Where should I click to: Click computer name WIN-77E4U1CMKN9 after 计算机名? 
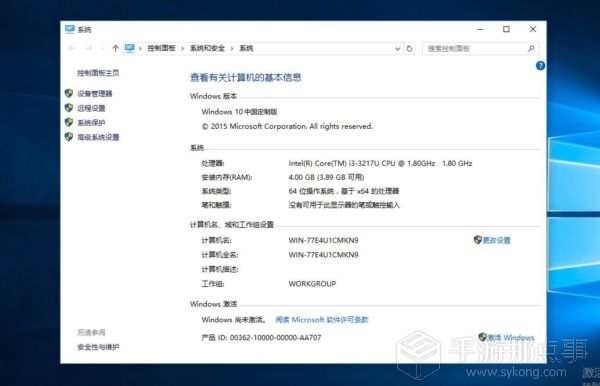coord(323,240)
